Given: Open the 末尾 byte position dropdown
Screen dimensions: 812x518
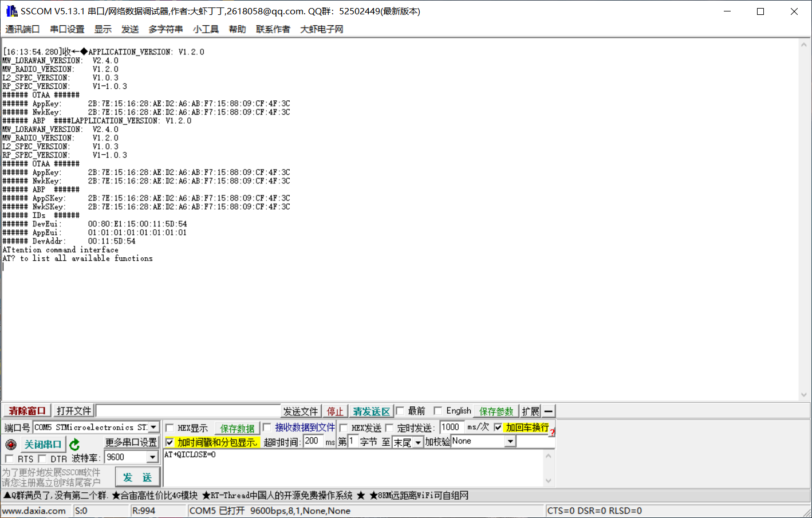Looking at the screenshot, I should (418, 442).
